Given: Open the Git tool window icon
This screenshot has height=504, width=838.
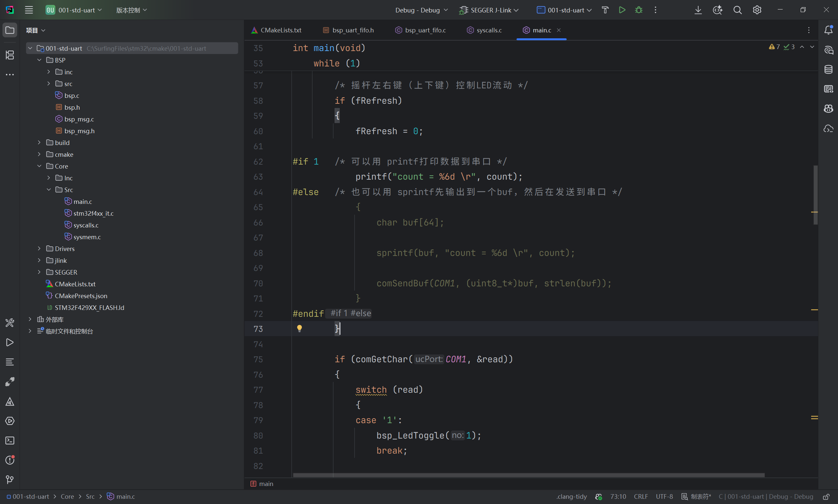Looking at the screenshot, I should point(10,479).
